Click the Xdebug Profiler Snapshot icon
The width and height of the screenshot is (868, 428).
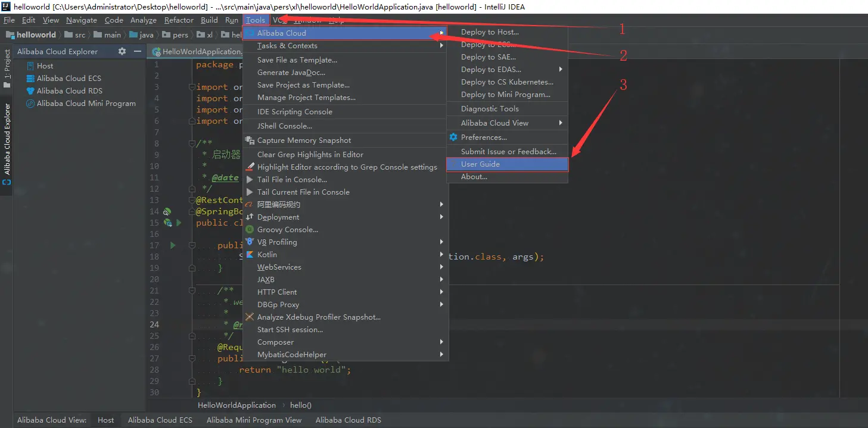tap(250, 317)
